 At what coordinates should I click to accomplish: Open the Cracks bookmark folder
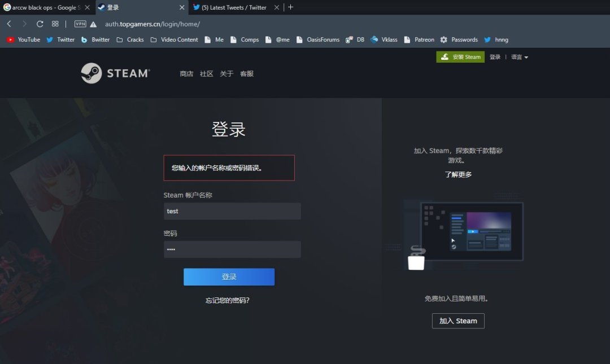click(x=130, y=40)
